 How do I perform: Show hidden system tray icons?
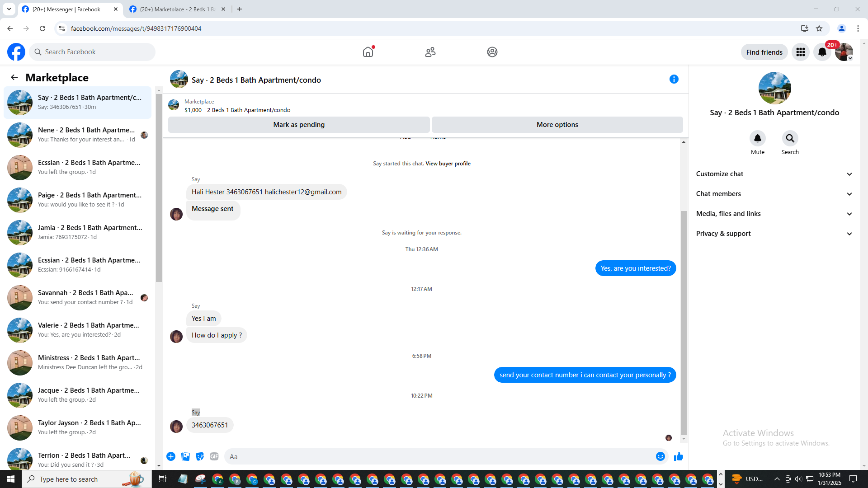click(x=777, y=479)
